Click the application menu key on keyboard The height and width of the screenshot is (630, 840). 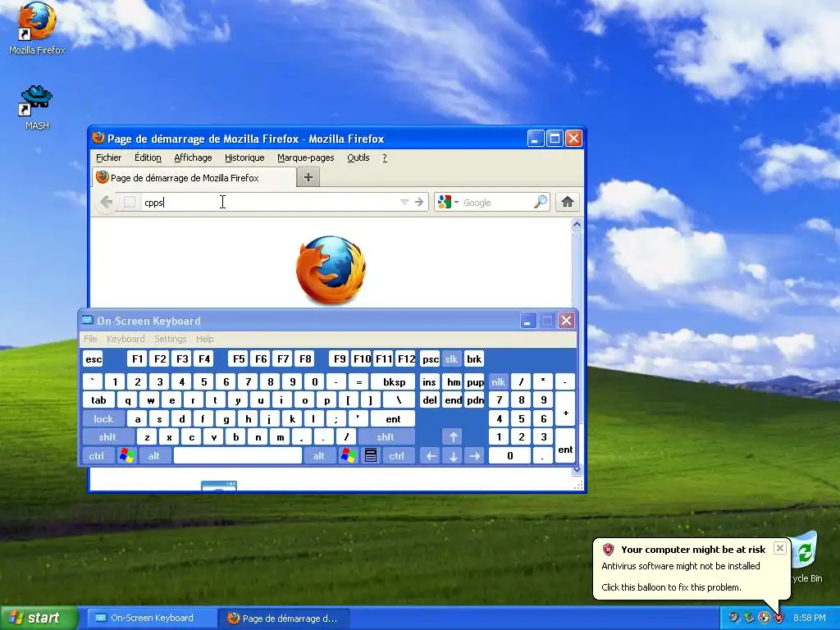coord(370,456)
